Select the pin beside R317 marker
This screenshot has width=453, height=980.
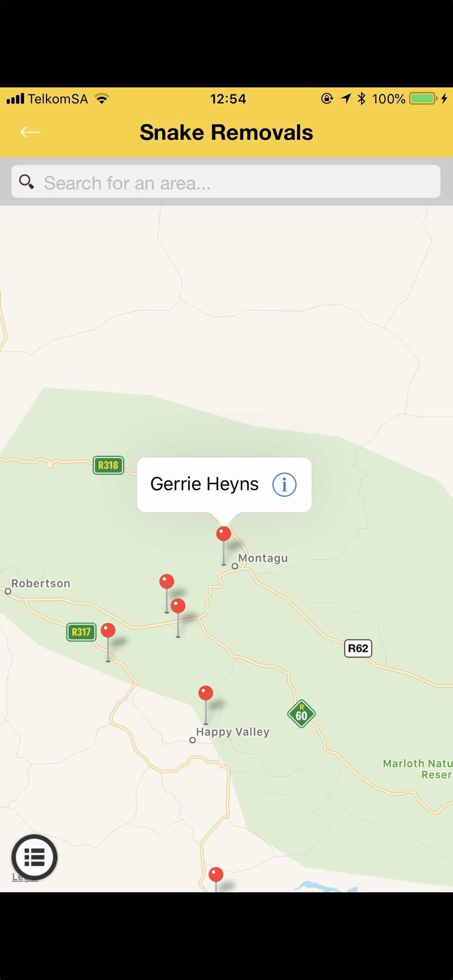108,642
